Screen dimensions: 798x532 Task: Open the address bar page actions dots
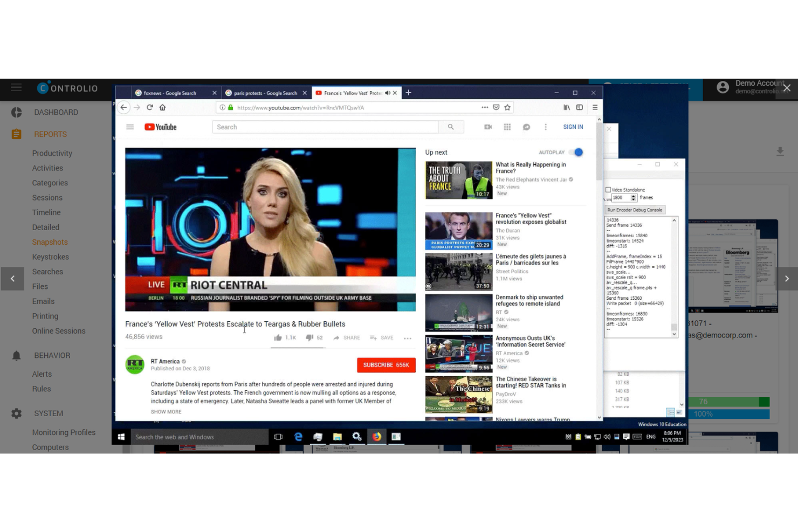[x=485, y=107]
